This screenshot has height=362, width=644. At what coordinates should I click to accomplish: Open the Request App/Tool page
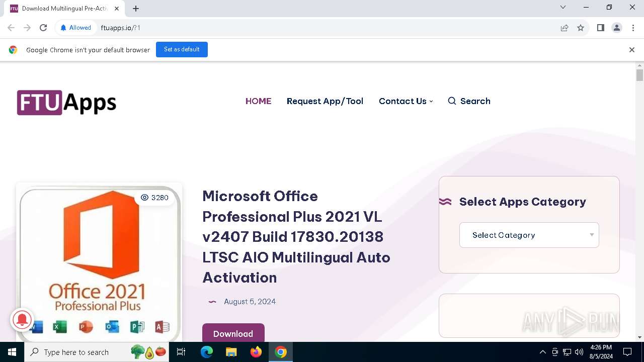click(x=325, y=101)
